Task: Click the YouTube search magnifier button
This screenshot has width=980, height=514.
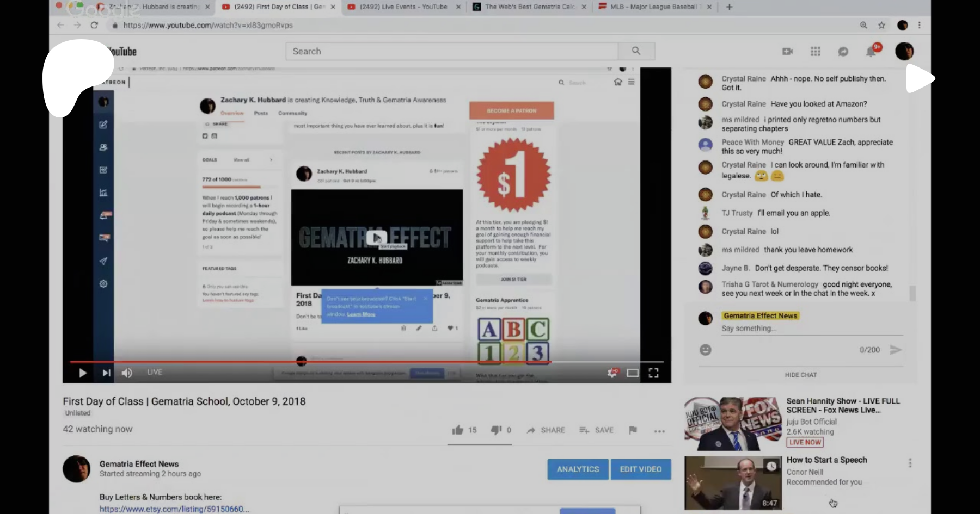Action: point(636,51)
